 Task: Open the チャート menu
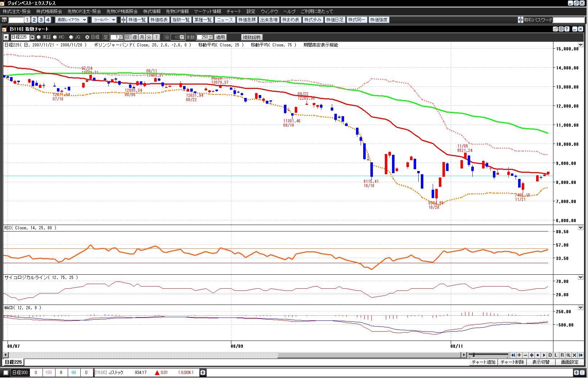[x=233, y=12]
